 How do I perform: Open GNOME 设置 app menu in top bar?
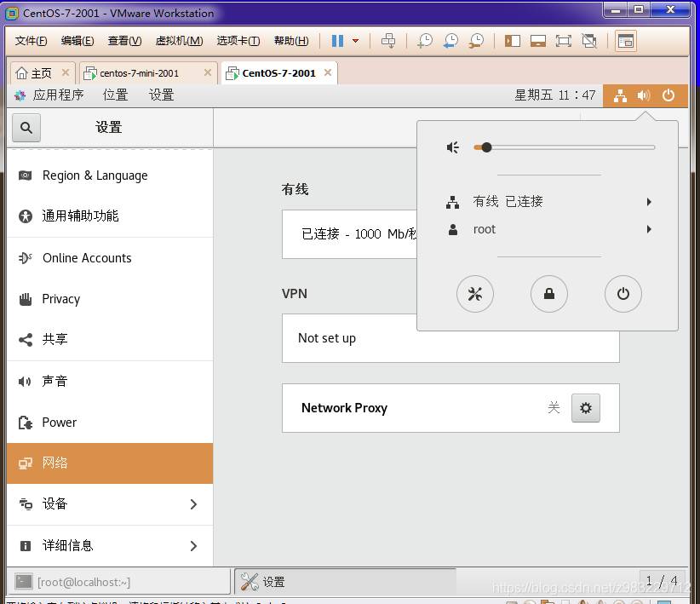click(x=161, y=95)
